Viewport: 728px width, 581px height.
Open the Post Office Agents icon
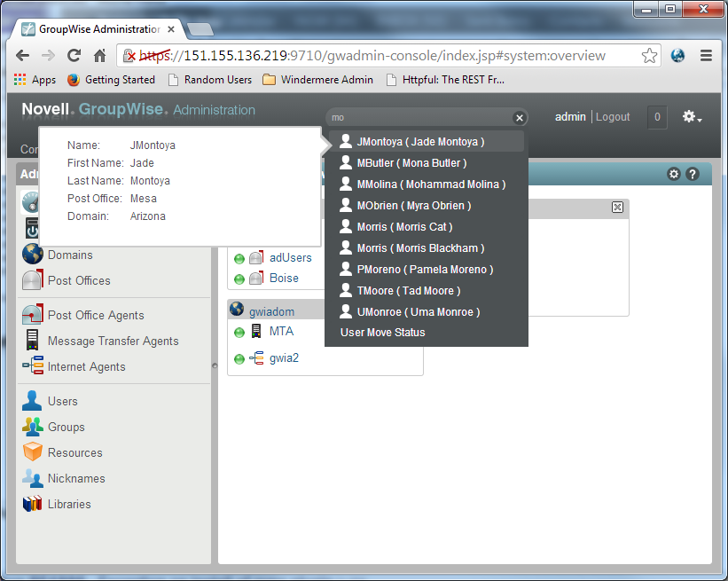point(33,314)
